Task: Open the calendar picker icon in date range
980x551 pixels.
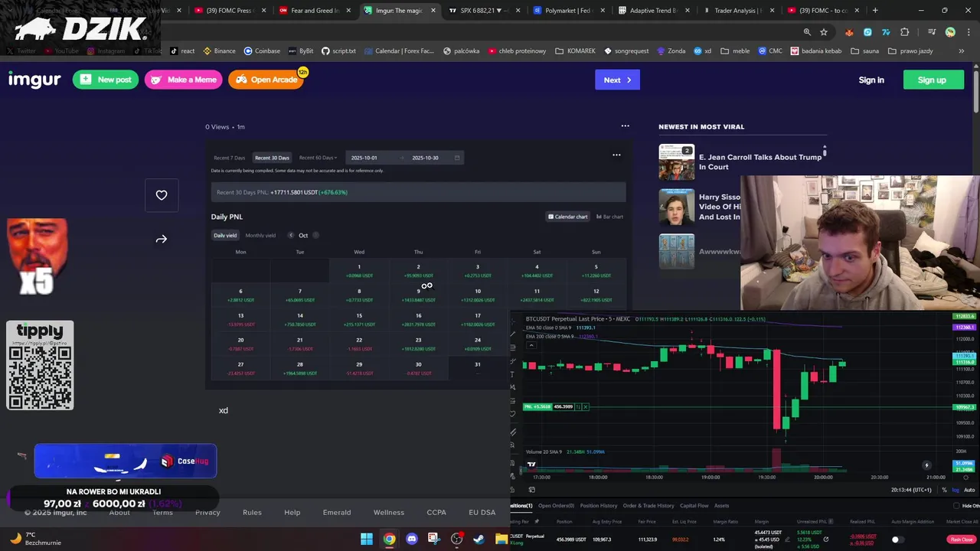Action: (x=457, y=158)
